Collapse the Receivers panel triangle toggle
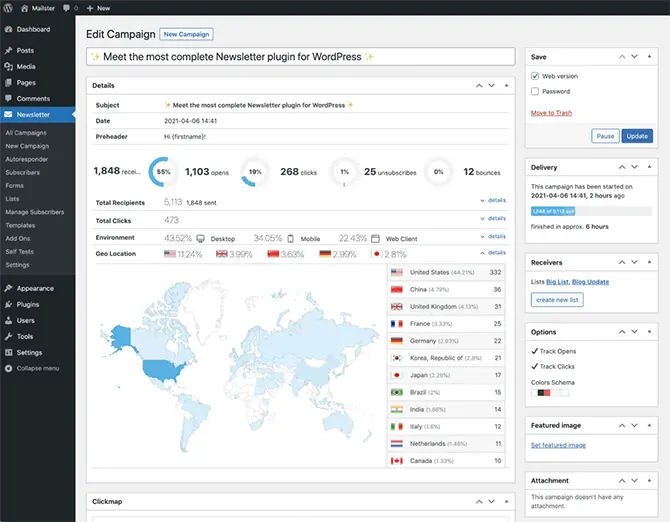 [649, 262]
